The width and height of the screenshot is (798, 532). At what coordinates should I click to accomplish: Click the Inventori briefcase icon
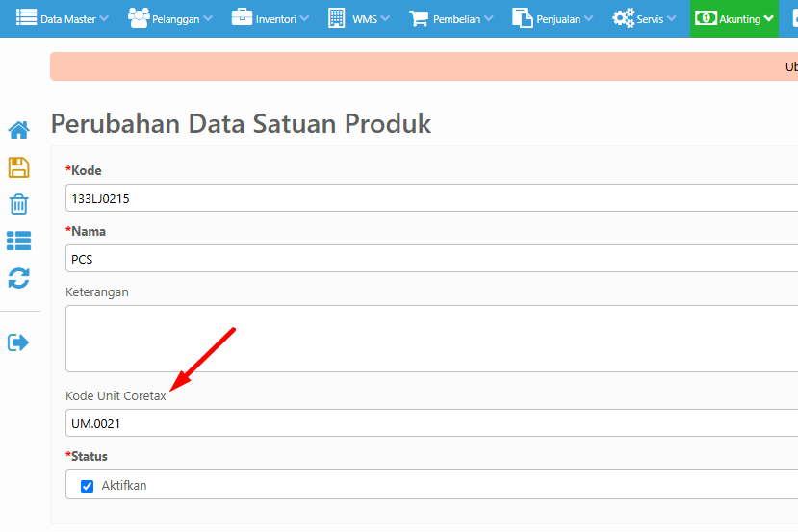[242, 17]
